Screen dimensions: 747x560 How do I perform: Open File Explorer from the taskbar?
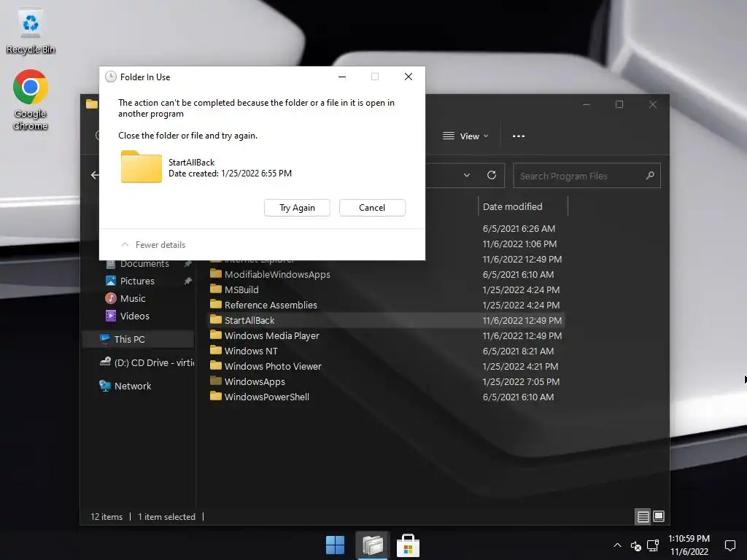point(372,545)
